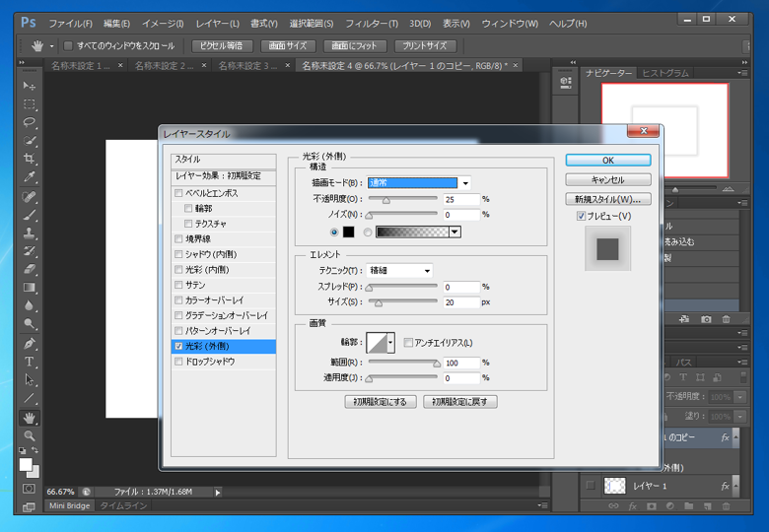
Task: Enable 境界線 checkbox
Action: 178,239
